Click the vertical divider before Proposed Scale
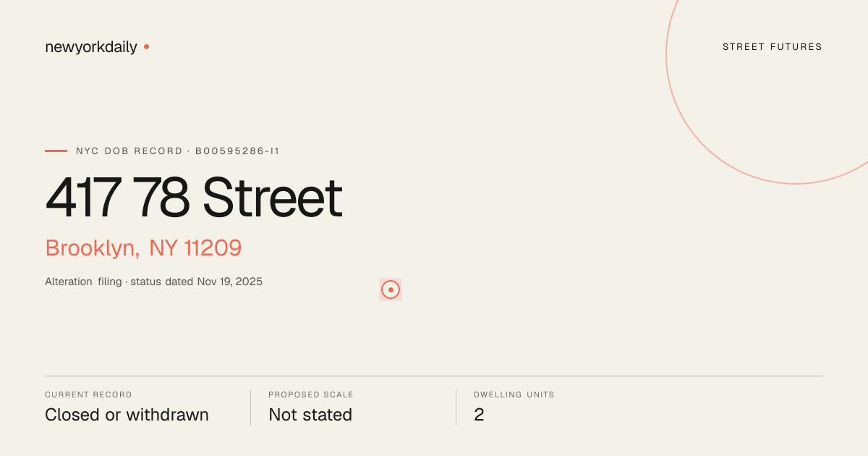The image size is (868, 456). 250,408
